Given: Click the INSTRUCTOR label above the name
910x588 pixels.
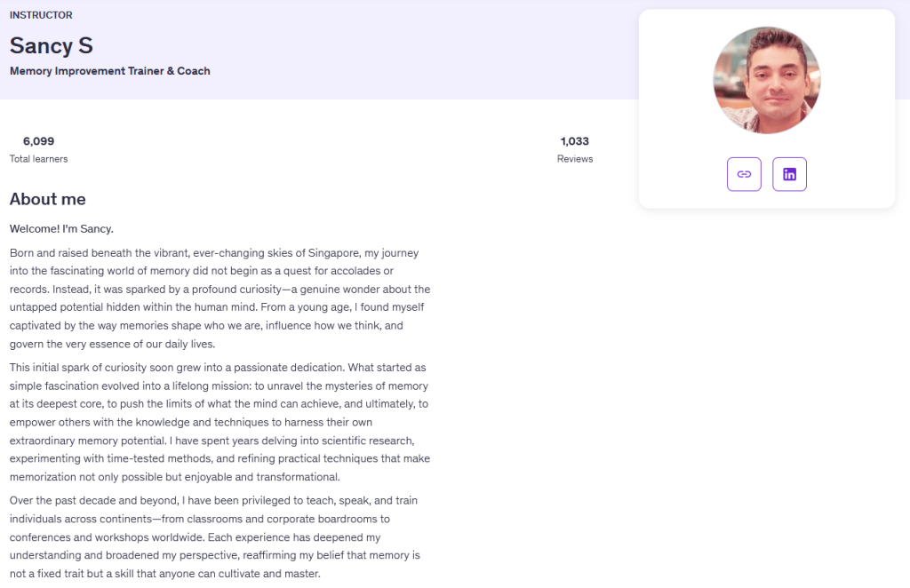Looking at the screenshot, I should click(x=41, y=15).
